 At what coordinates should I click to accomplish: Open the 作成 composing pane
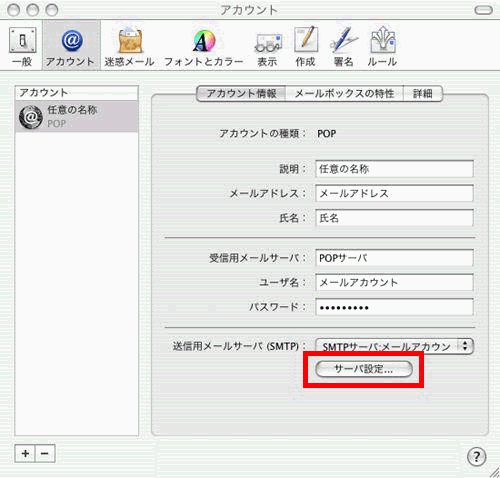coord(305,47)
